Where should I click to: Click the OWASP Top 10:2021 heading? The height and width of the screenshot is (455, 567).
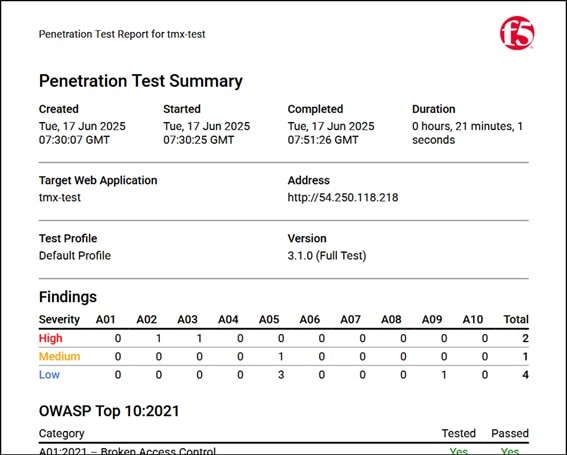[x=109, y=411]
